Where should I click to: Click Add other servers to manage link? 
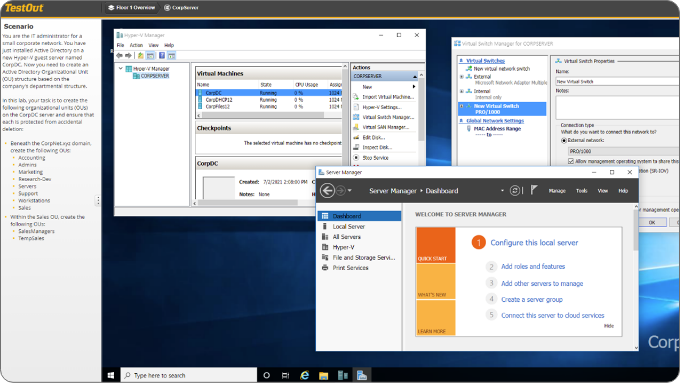(x=542, y=283)
